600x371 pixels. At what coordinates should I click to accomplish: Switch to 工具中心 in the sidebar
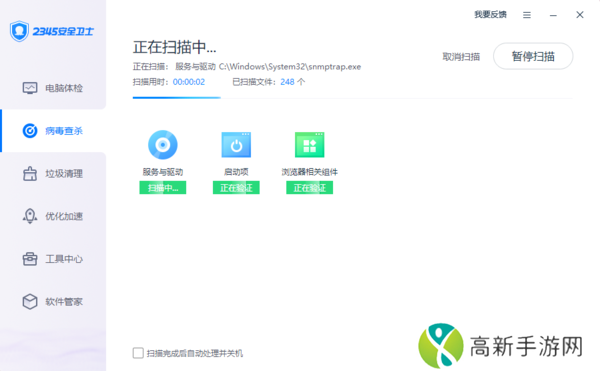pyautogui.click(x=53, y=259)
